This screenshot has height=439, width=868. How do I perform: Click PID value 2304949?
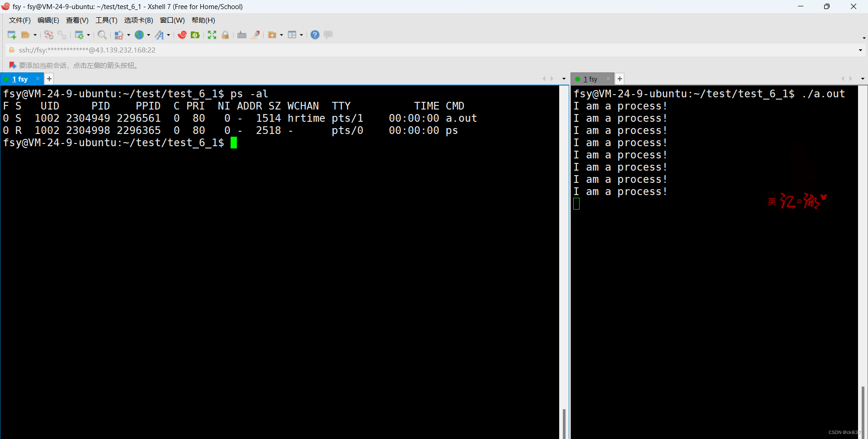[x=88, y=118]
